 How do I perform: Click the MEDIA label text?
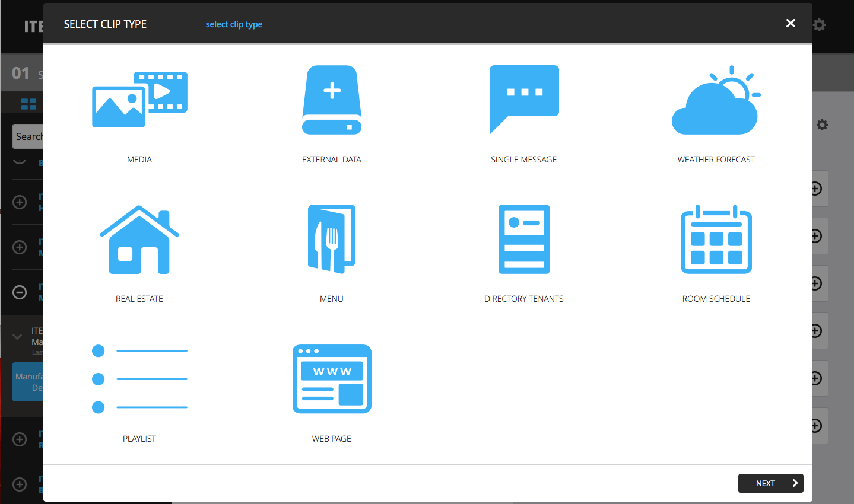(139, 160)
